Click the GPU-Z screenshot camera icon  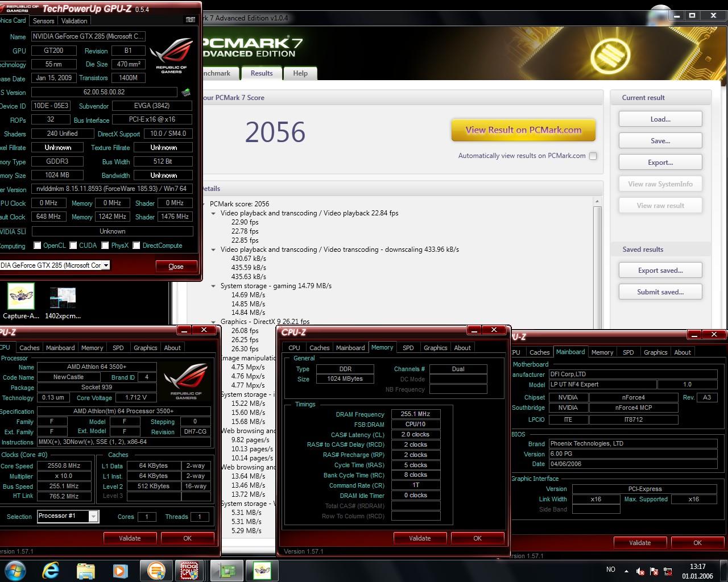(x=190, y=20)
